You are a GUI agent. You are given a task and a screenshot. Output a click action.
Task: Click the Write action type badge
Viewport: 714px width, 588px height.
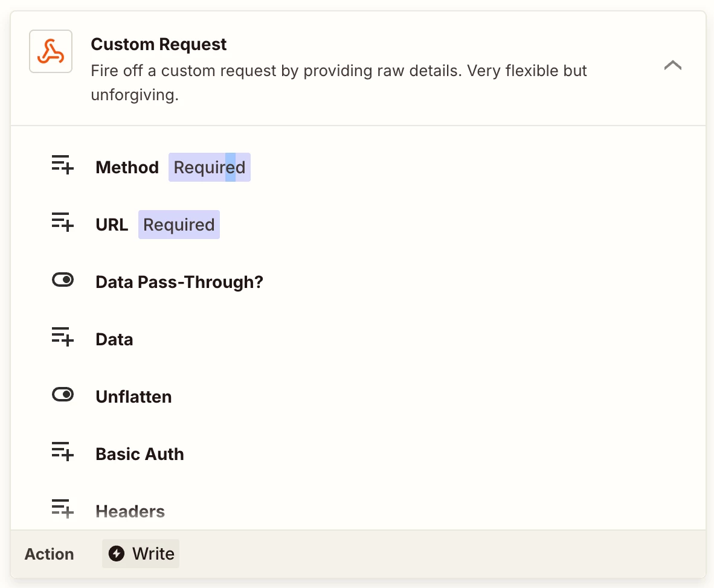[141, 554]
